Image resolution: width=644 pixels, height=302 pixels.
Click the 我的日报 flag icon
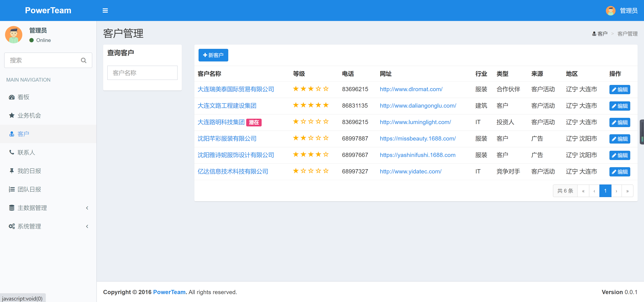click(12, 171)
